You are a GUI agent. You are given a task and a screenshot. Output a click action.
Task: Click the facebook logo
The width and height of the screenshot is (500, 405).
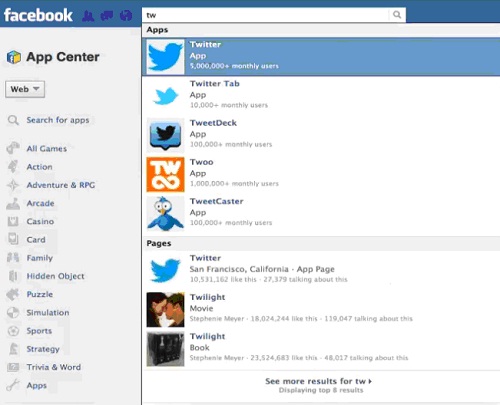[x=38, y=15]
